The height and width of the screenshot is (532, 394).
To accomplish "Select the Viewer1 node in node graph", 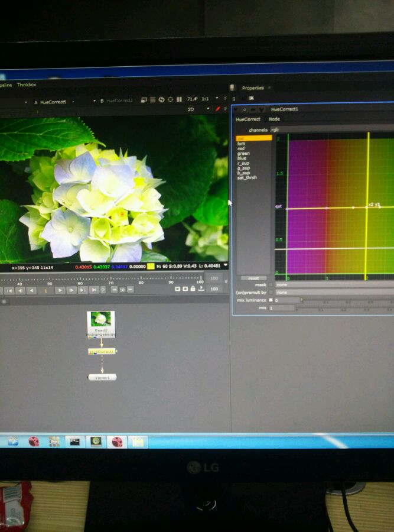I will point(102,377).
